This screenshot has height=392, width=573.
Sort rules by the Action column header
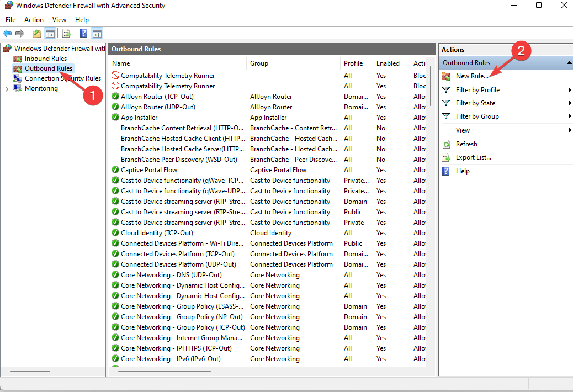(419, 63)
